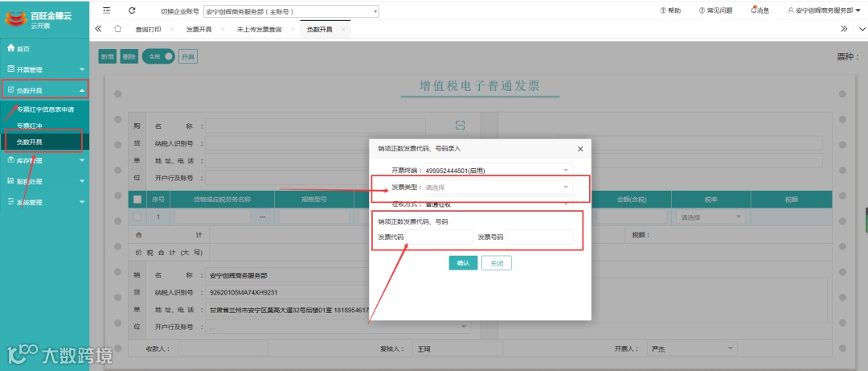Click 确认 button in dialog
This screenshot has height=371, width=868.
[x=464, y=263]
